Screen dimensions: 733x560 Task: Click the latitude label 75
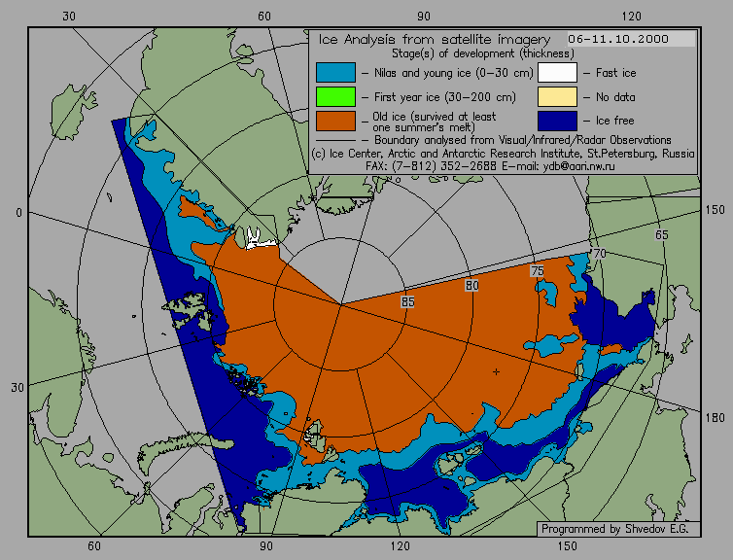tap(538, 271)
